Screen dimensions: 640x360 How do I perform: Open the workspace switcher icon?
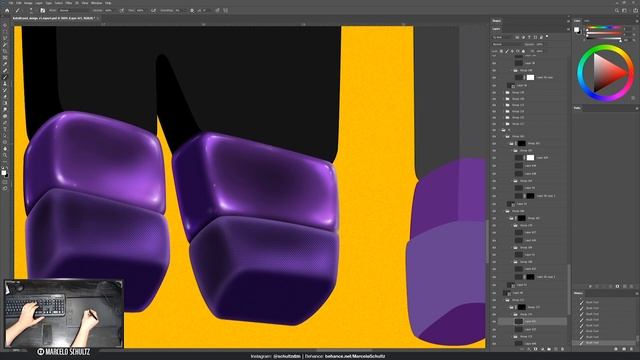pyautogui.click(x=624, y=10)
